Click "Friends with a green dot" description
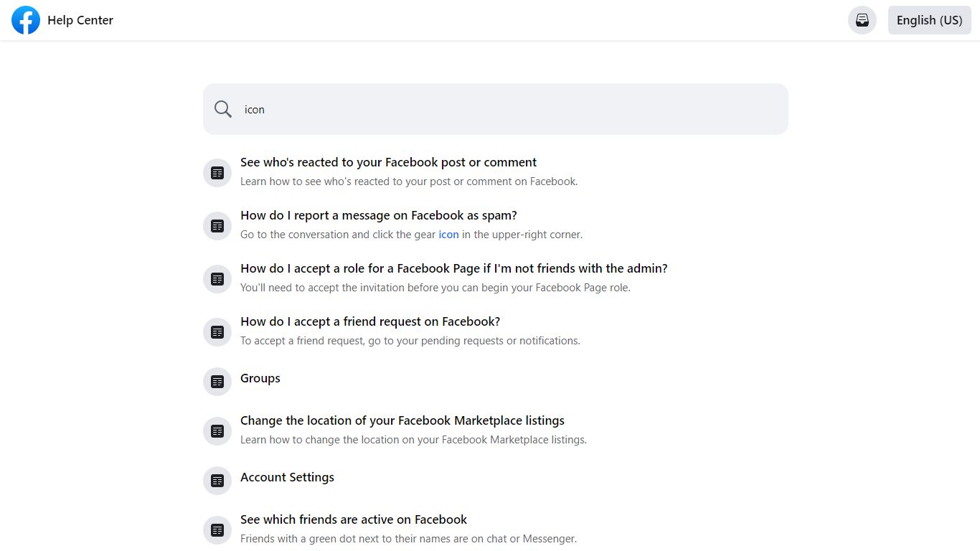 (408, 539)
